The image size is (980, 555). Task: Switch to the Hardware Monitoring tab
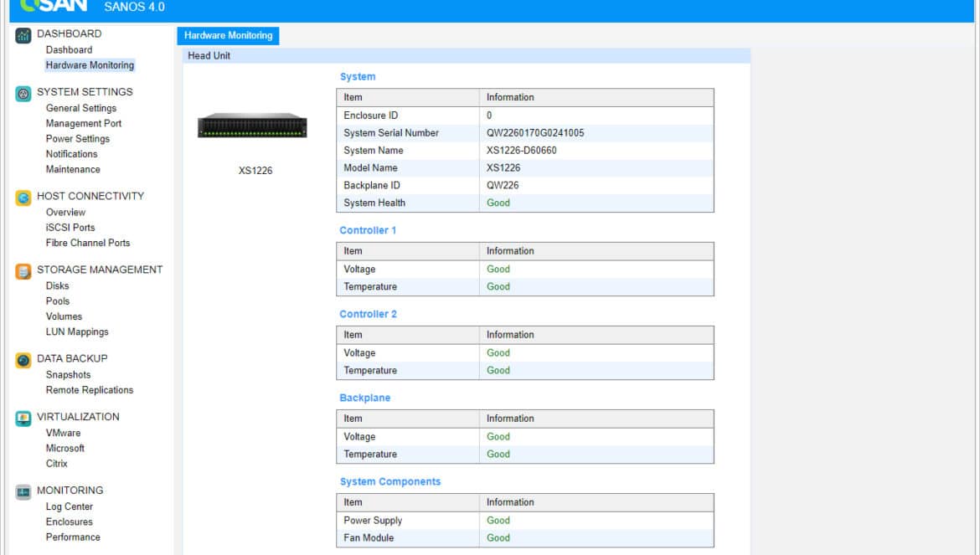(228, 36)
